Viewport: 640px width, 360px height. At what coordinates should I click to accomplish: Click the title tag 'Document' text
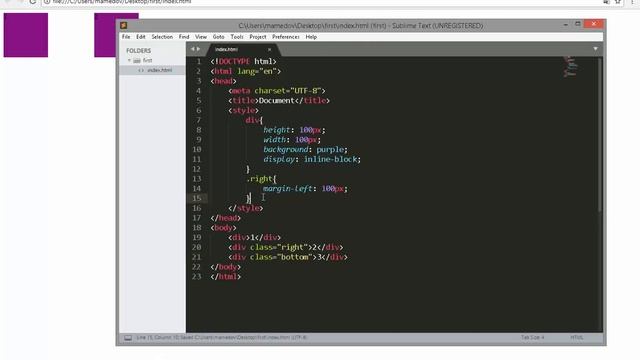coord(277,100)
